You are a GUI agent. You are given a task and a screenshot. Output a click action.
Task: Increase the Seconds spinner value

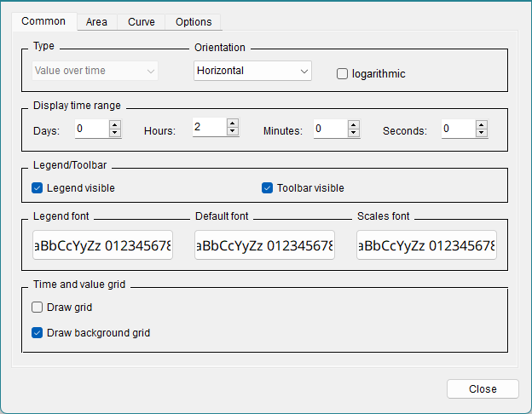[x=482, y=124]
